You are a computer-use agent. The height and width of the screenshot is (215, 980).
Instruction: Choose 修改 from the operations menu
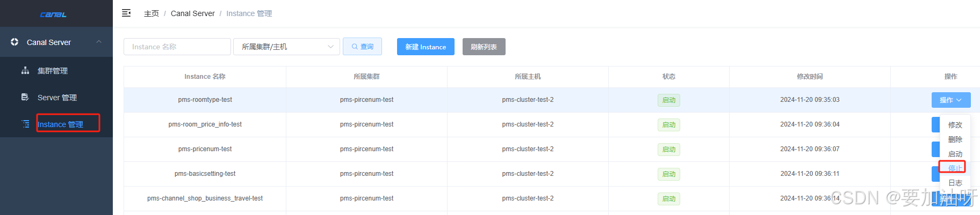click(955, 125)
